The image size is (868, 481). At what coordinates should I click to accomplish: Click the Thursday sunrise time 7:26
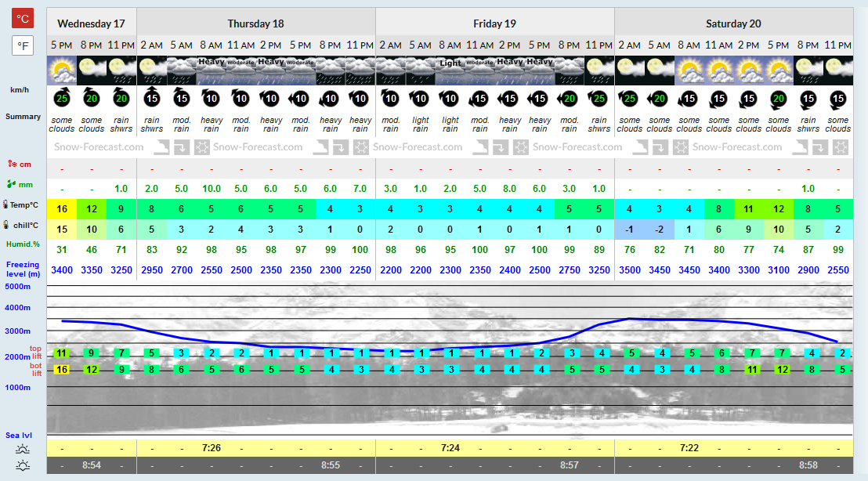click(211, 448)
